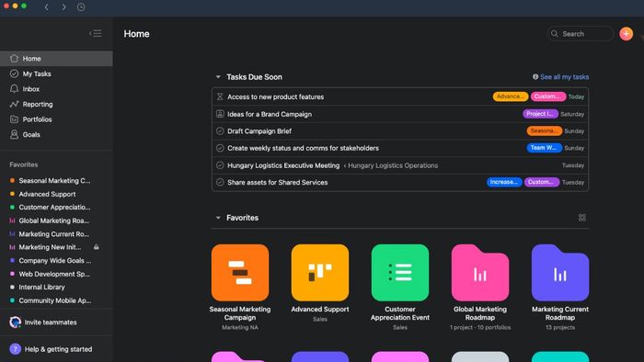Open Web Development Sp... in sidebar
This screenshot has width=644, height=362.
point(54,274)
